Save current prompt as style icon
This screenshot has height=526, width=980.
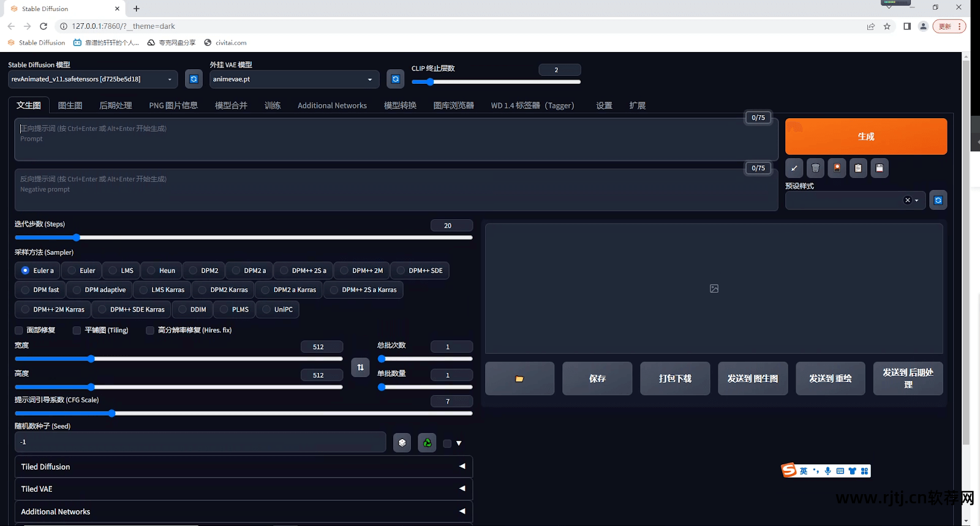[880, 168]
